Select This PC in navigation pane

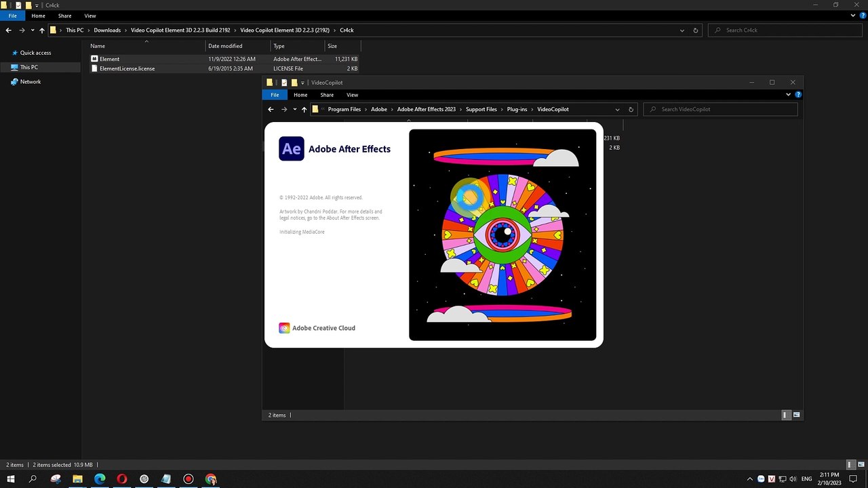[29, 67]
